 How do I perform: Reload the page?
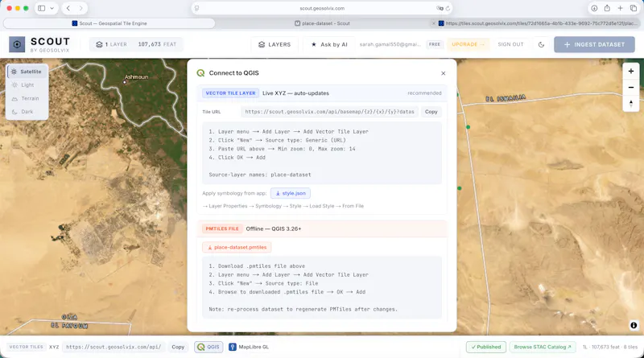(448, 8)
